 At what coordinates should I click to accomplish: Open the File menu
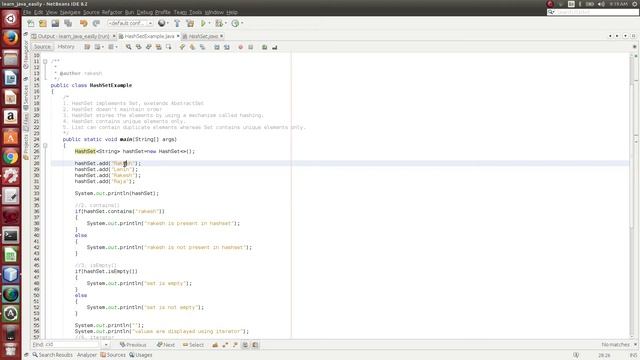27,12
